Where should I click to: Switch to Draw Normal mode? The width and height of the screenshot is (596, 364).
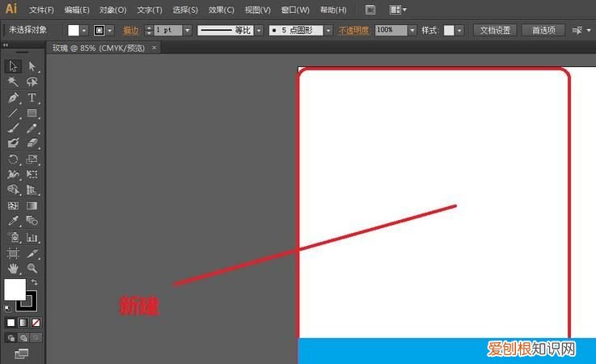point(11,338)
